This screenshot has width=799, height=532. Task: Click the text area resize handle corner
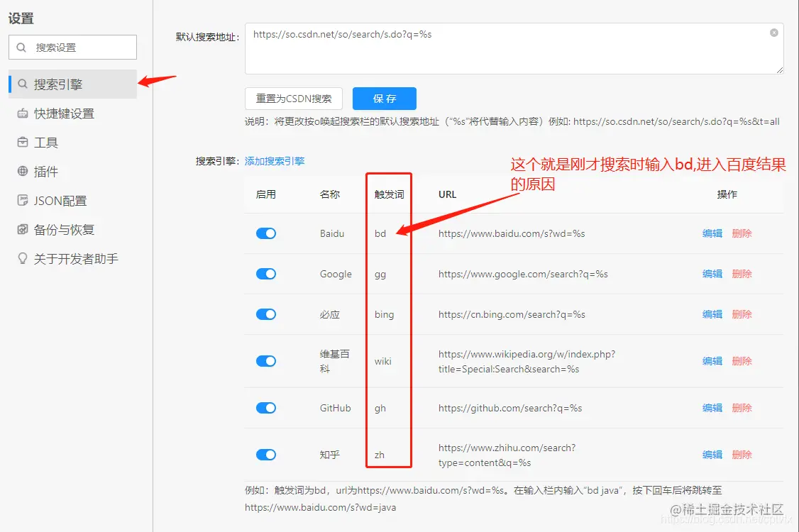780,70
